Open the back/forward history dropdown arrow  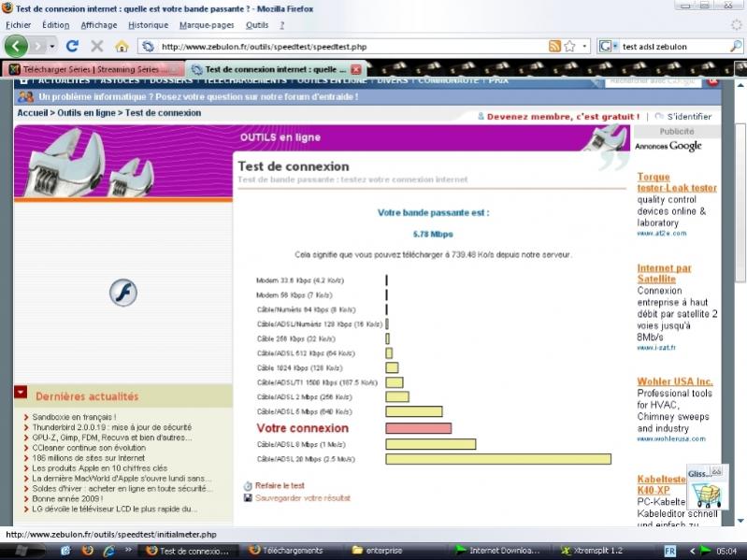52,46
